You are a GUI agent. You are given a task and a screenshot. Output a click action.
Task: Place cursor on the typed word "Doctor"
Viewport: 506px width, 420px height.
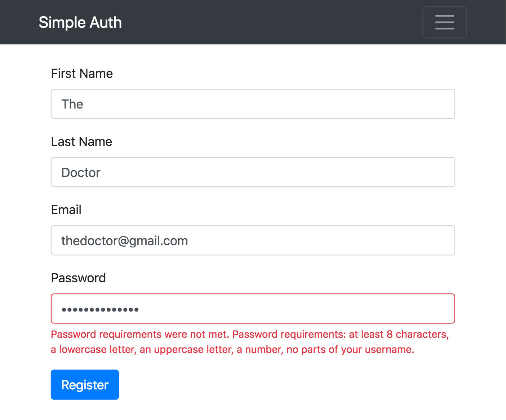(x=81, y=173)
